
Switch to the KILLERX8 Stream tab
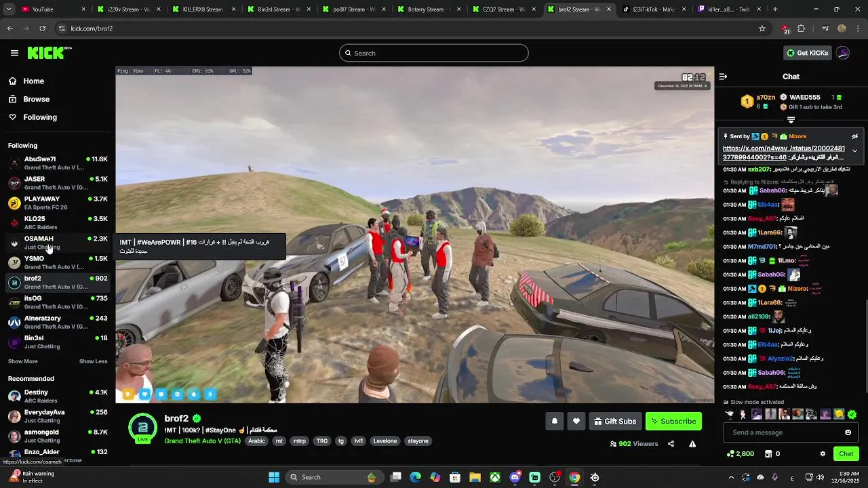[x=203, y=9]
